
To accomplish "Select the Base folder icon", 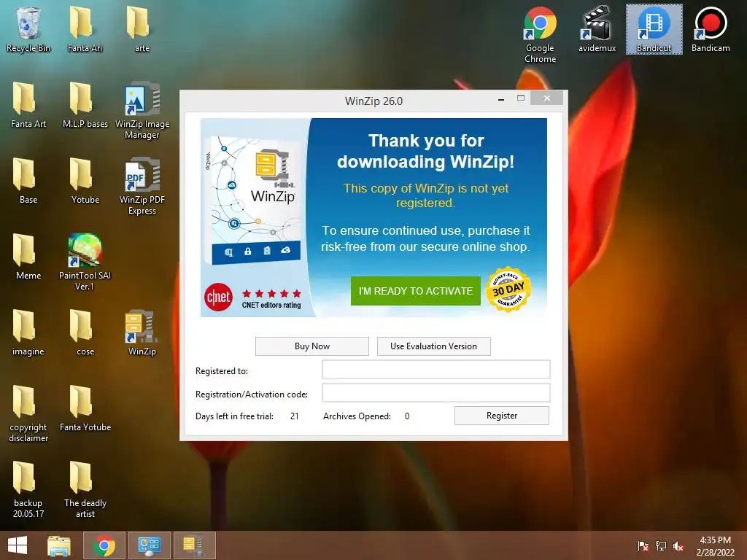I will tap(28, 181).
